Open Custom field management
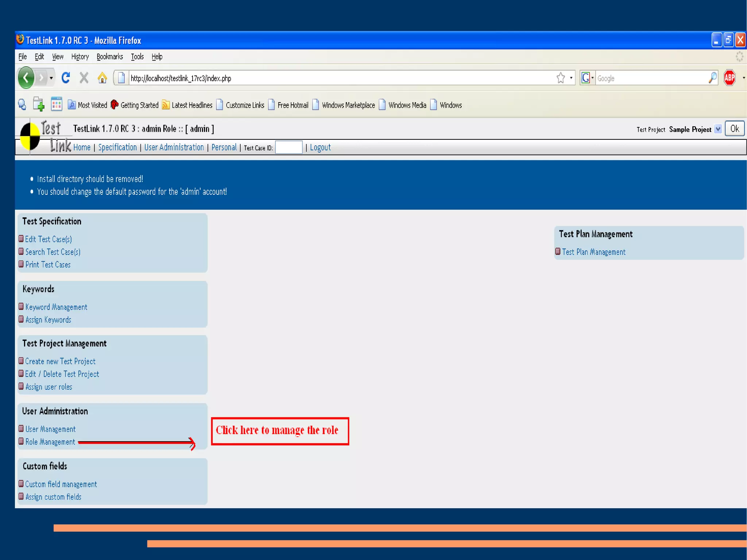 61,484
